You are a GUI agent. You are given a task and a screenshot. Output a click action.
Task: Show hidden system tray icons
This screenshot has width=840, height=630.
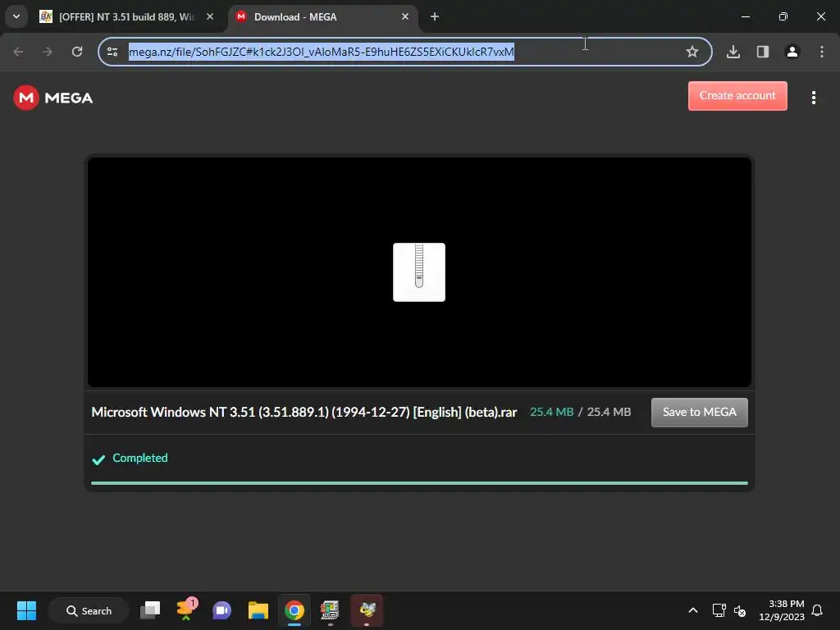pyautogui.click(x=692, y=610)
